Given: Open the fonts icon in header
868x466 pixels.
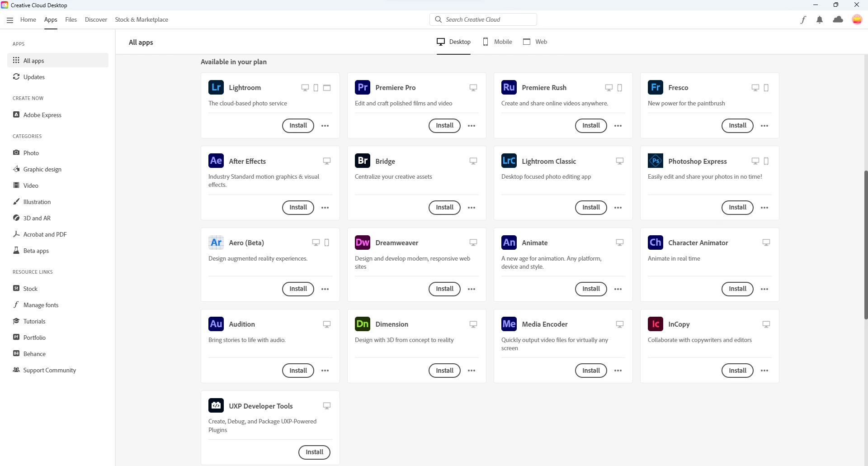Looking at the screenshot, I should [803, 19].
